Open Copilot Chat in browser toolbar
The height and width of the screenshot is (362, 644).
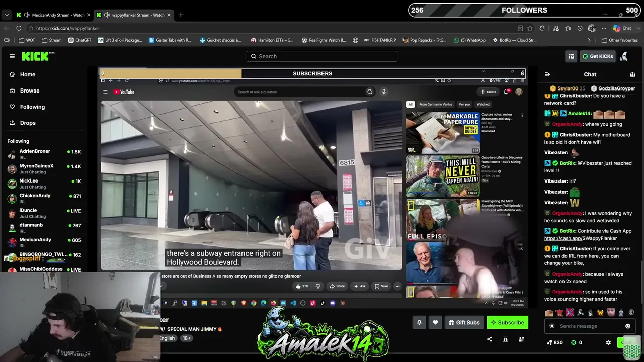pyautogui.click(x=622, y=28)
